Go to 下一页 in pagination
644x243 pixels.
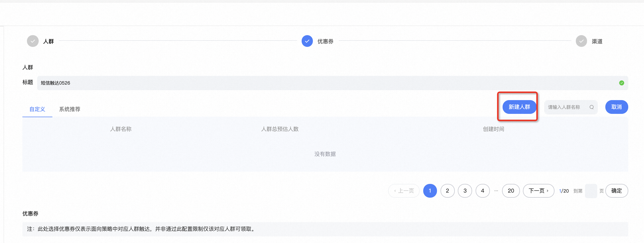point(538,191)
